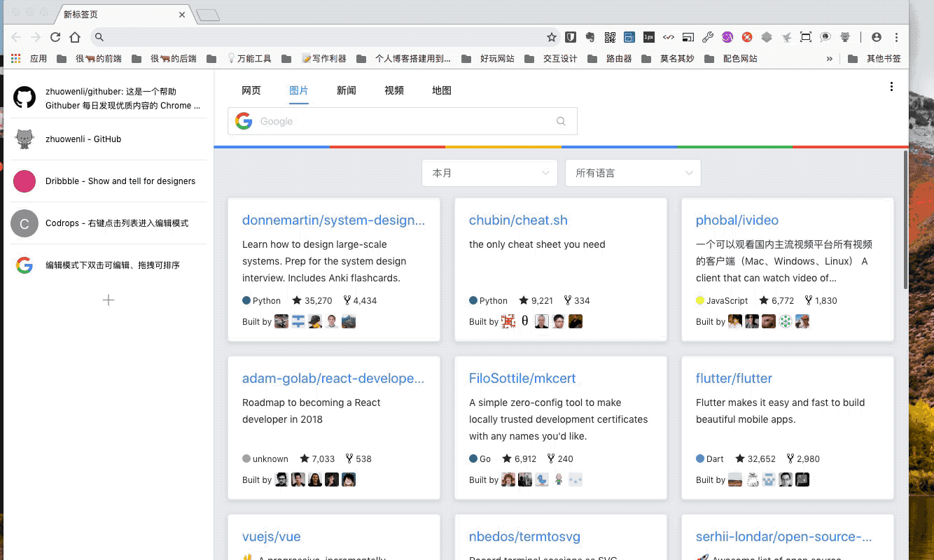
Task: Open the 写作利器 bookmarks folder
Action: click(x=314, y=59)
